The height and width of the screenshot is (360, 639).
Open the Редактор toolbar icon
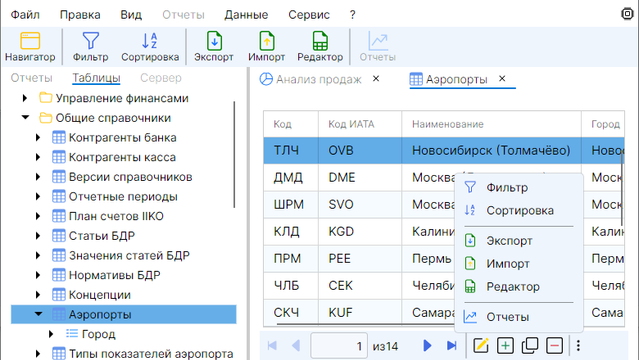tap(320, 41)
